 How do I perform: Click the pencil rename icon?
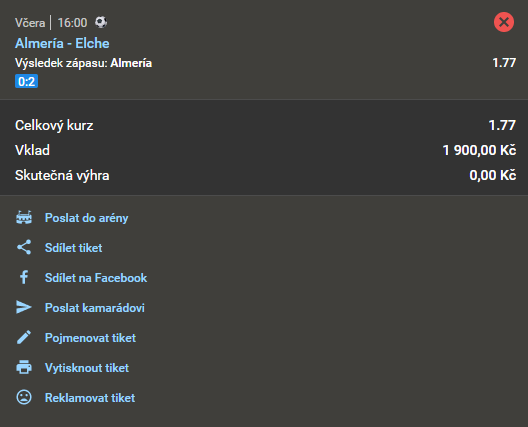[24, 337]
